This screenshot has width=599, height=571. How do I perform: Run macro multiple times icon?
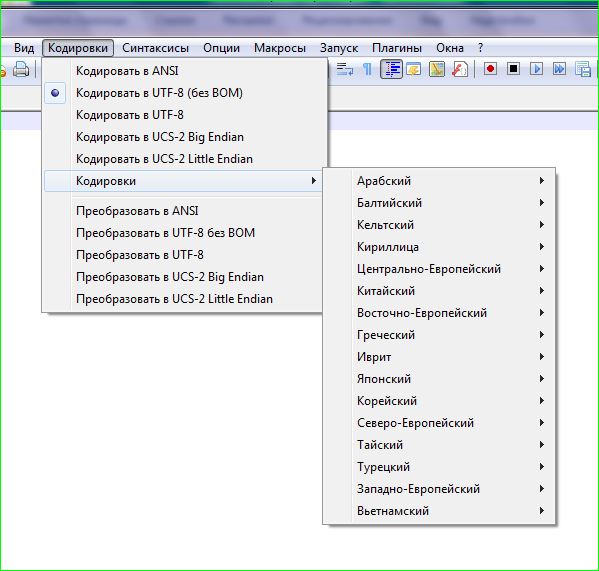(x=559, y=69)
